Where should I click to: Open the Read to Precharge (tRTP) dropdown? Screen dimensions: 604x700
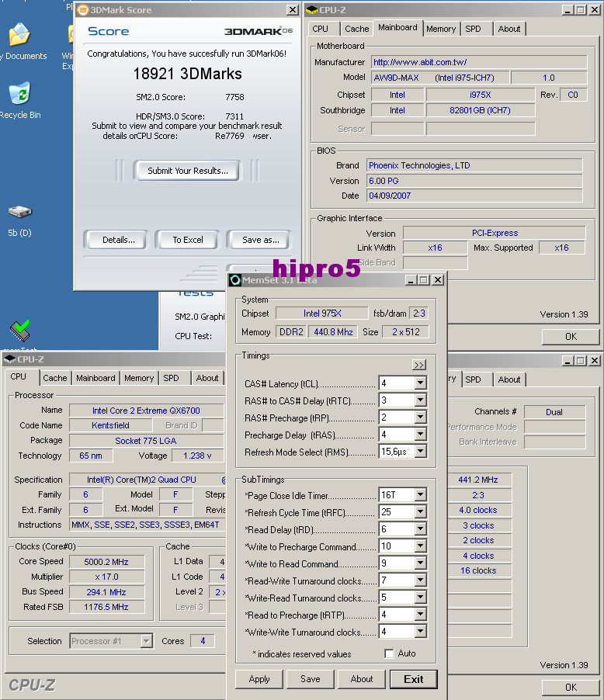(420, 615)
